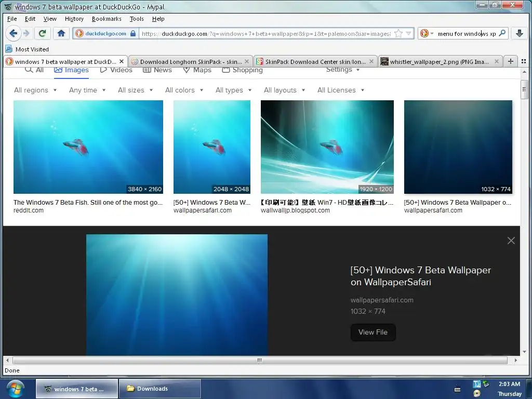Go back with the blue arrow
The width and height of the screenshot is (532, 399).
point(13,33)
